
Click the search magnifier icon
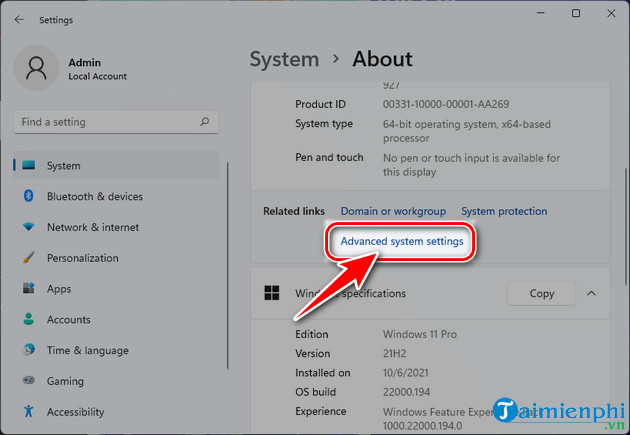pyautogui.click(x=205, y=121)
